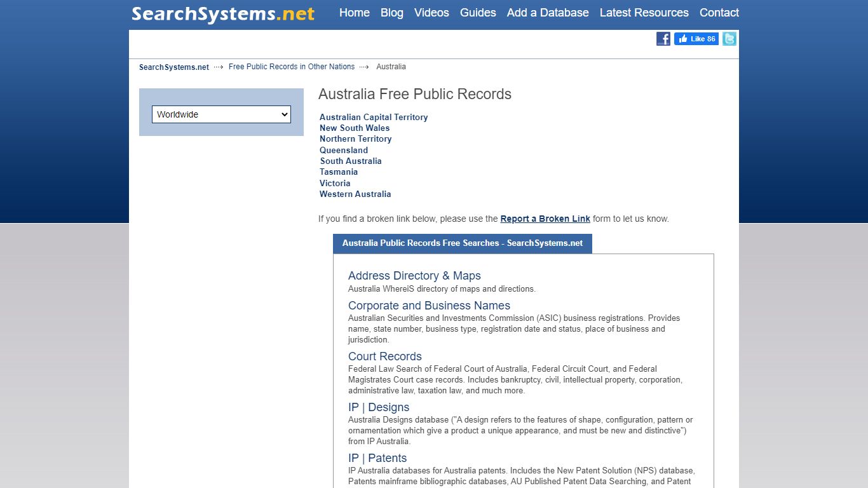Click the Report a Broken Link link
868x488 pixels.
click(x=545, y=219)
